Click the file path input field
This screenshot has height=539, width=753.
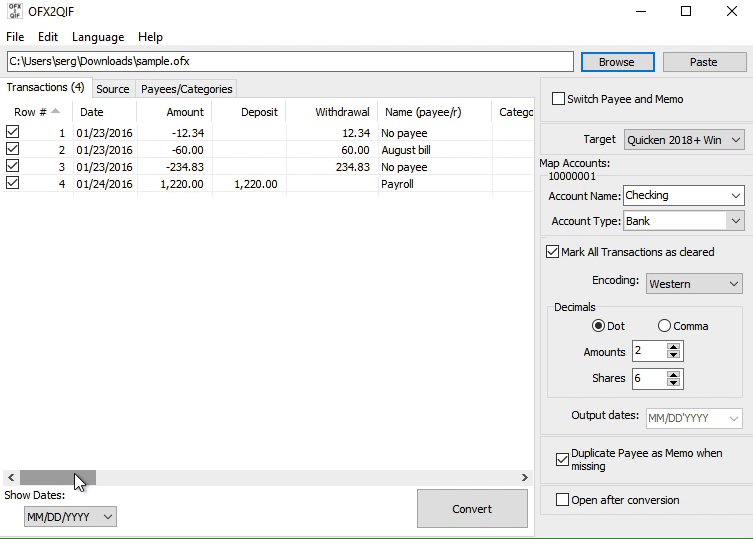pyautogui.click(x=291, y=61)
